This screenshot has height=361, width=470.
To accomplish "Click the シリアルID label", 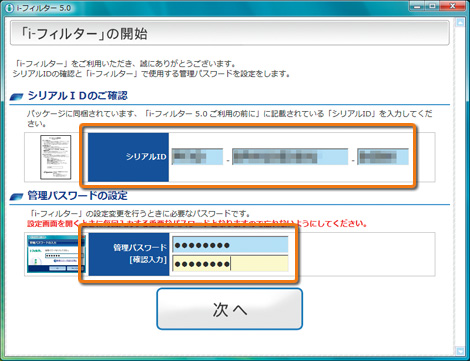I will 146,156.
